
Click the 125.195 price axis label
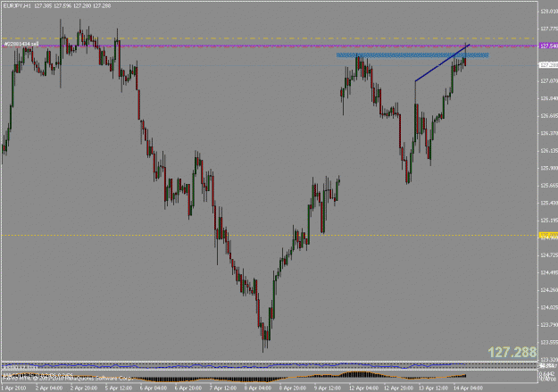coord(549,221)
